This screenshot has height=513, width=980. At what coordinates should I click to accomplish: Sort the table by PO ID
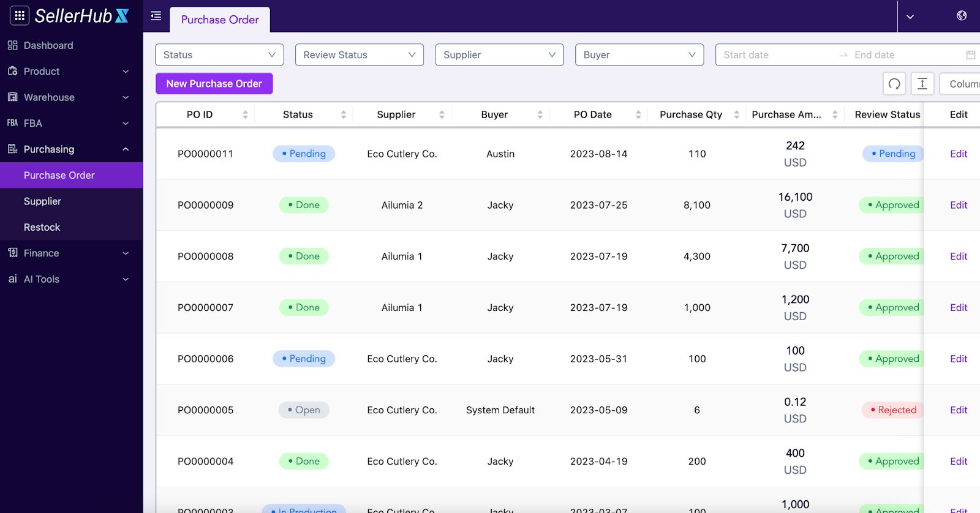tap(245, 114)
